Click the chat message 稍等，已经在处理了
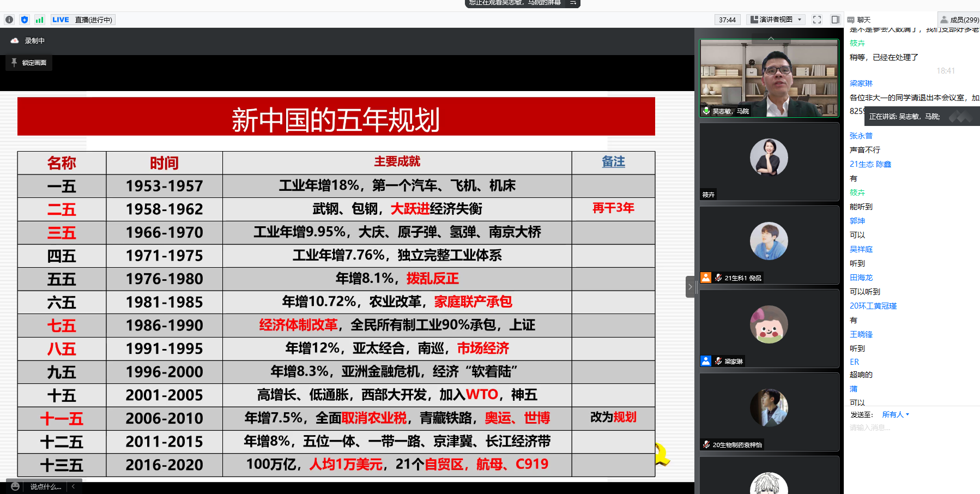The image size is (980, 494). [x=884, y=57]
